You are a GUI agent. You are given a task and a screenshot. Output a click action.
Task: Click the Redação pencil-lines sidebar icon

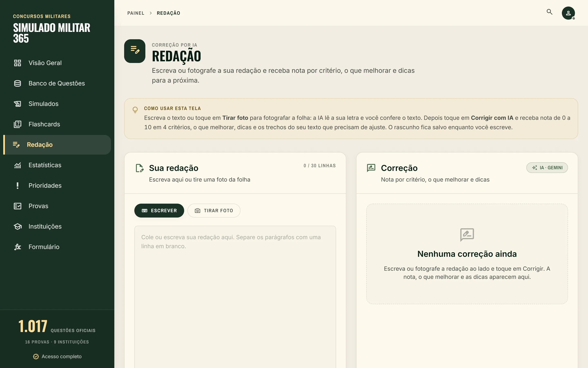pos(16,145)
